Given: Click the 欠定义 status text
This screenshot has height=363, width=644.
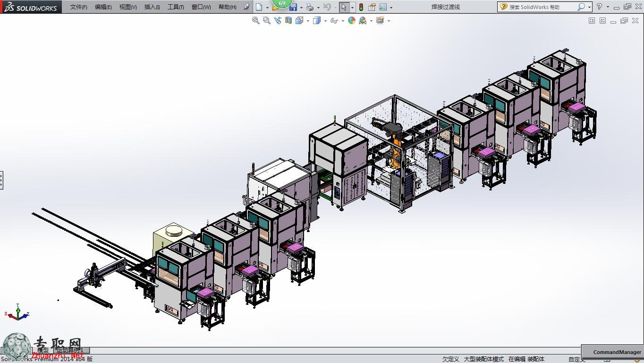Looking at the screenshot, I should 450,359.
